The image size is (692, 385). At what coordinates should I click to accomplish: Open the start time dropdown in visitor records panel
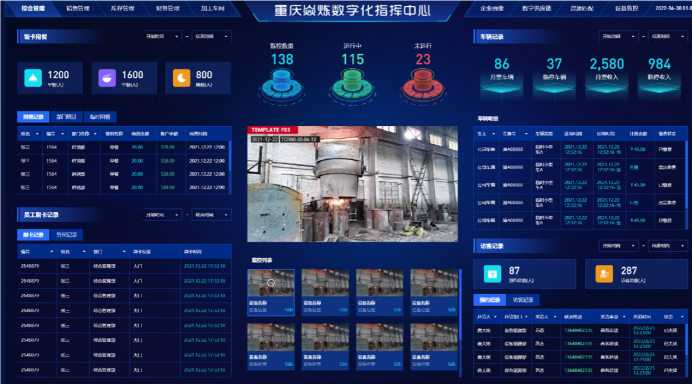click(618, 245)
